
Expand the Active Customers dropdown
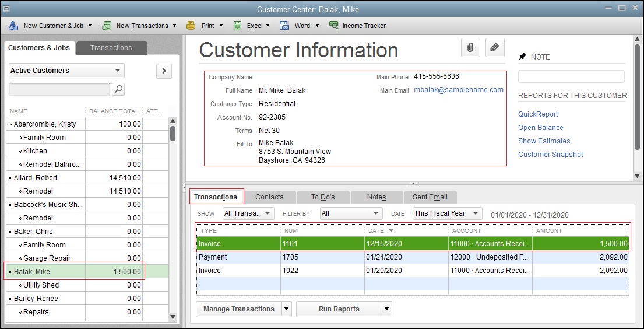tap(66, 71)
